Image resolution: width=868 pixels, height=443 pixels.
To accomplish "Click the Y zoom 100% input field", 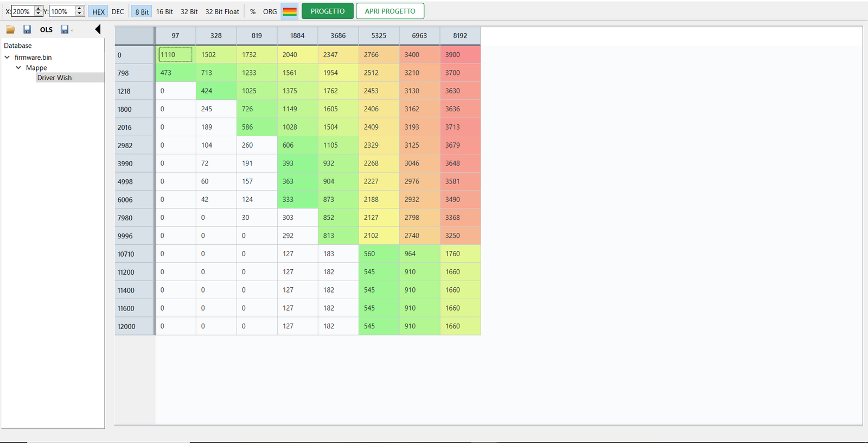I will [62, 11].
